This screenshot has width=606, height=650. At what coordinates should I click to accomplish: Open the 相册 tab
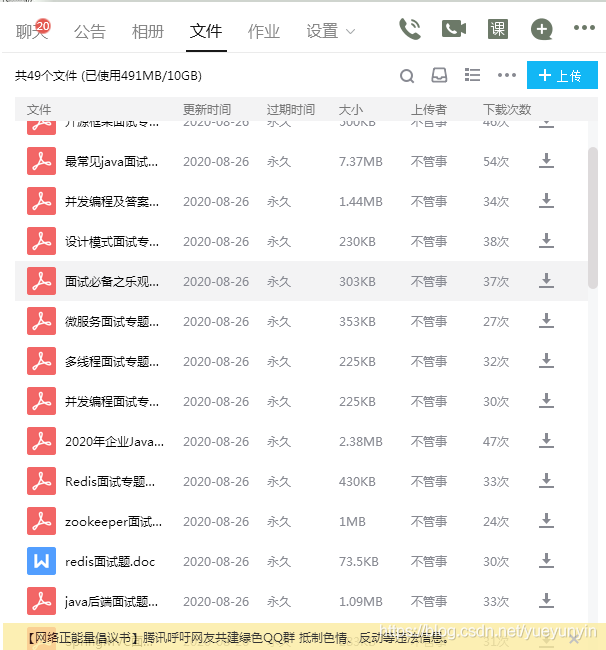tap(148, 32)
